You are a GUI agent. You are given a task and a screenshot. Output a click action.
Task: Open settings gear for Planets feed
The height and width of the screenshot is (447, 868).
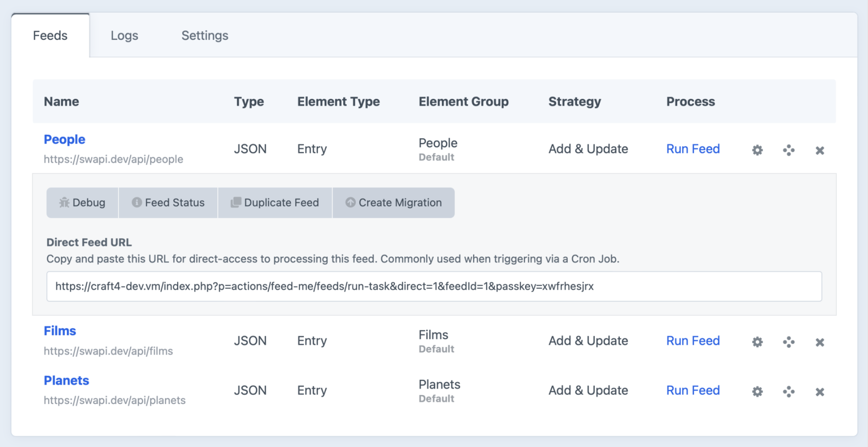pos(757,391)
